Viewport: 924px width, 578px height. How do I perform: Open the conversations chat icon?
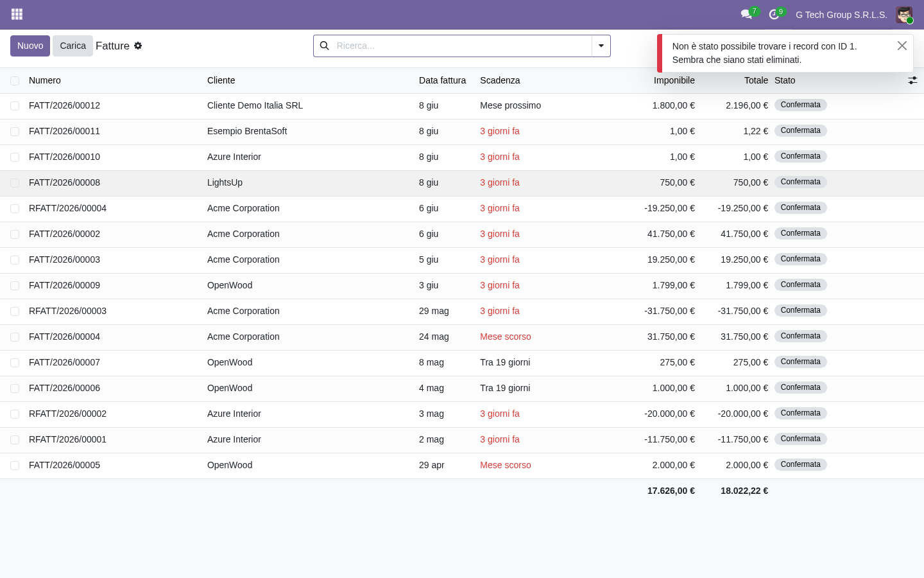coord(746,14)
